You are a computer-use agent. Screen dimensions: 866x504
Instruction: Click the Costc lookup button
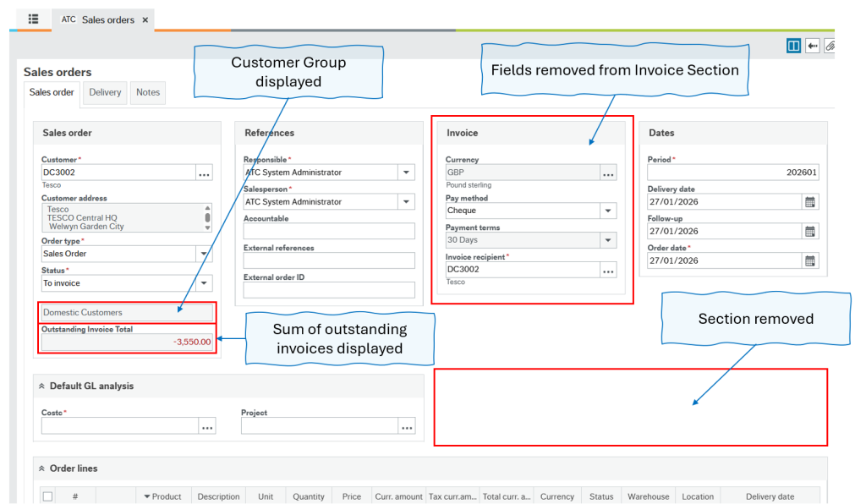pos(206,426)
